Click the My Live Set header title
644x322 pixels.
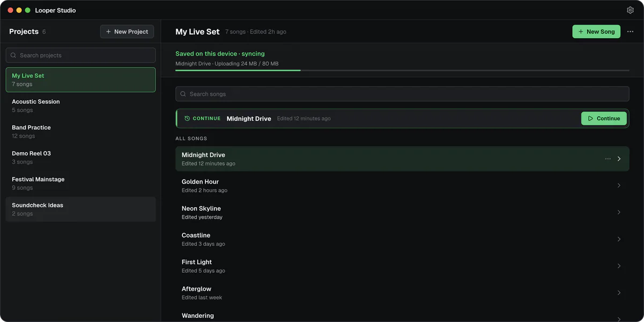pos(197,32)
